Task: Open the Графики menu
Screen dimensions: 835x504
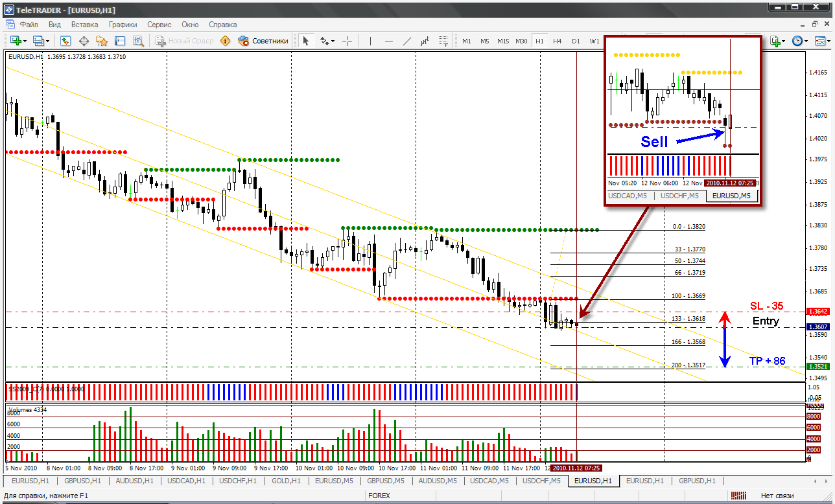Action: [123, 25]
